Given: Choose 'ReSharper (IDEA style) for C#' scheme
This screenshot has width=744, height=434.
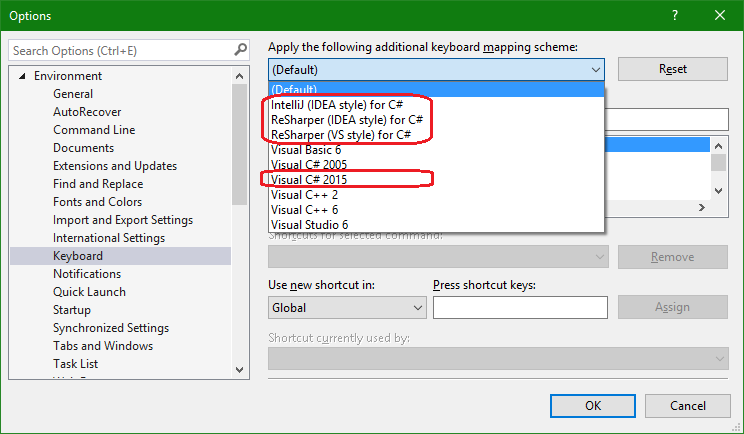Looking at the screenshot, I should pyautogui.click(x=346, y=119).
